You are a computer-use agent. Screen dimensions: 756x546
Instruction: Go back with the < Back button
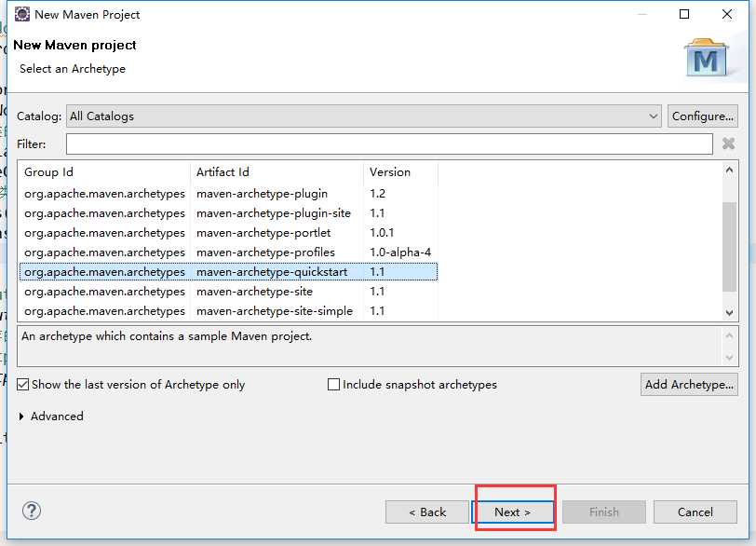click(427, 512)
